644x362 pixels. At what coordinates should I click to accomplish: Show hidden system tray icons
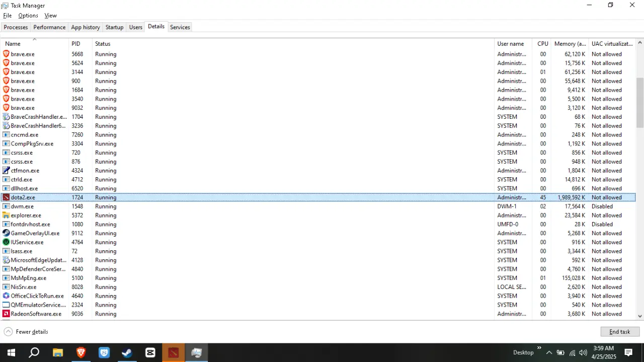(x=549, y=352)
